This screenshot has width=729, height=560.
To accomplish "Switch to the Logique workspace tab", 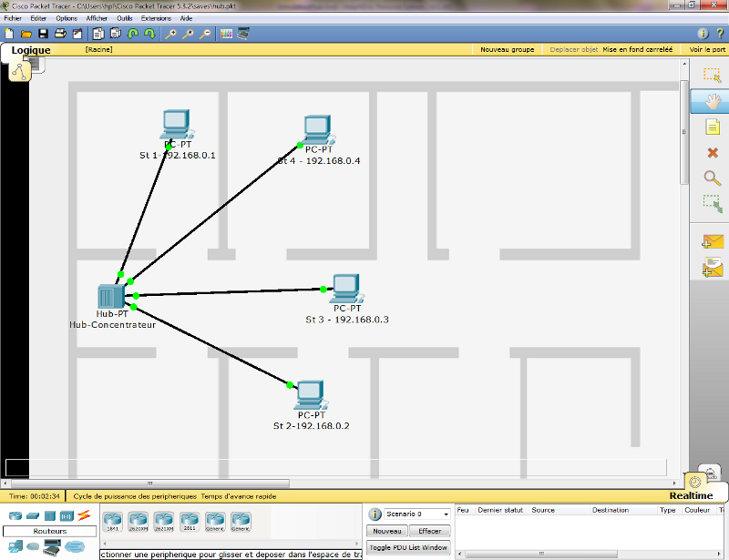I will [x=31, y=50].
